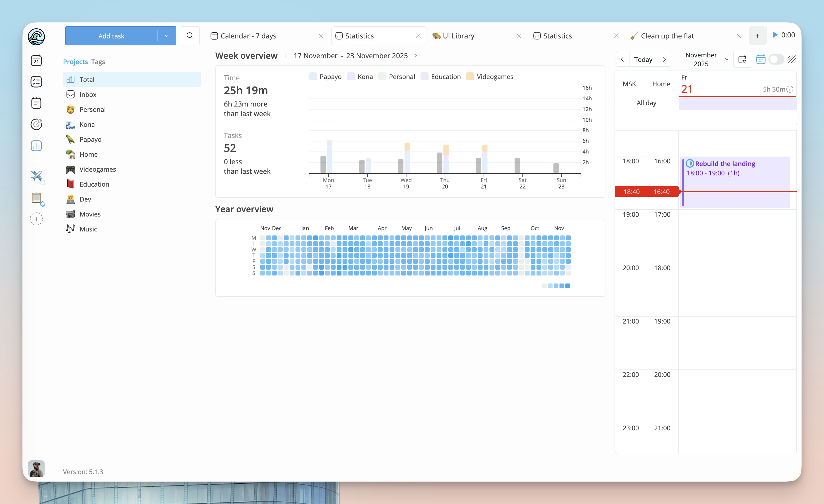Click the wave logo at the top left
This screenshot has width=824, height=504.
pyautogui.click(x=36, y=37)
